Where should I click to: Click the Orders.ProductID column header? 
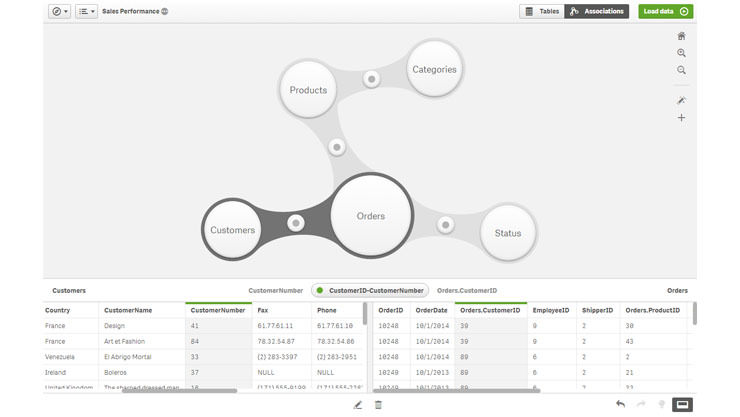(x=653, y=310)
